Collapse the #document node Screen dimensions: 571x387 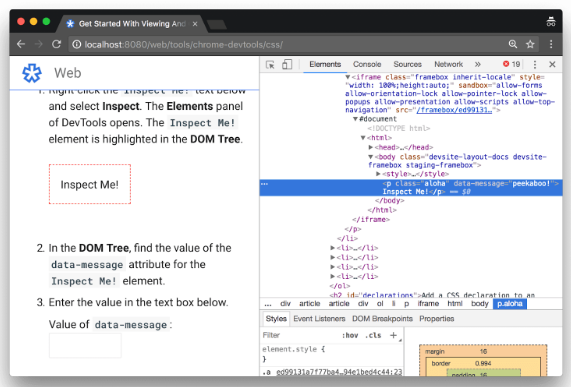tap(355, 119)
